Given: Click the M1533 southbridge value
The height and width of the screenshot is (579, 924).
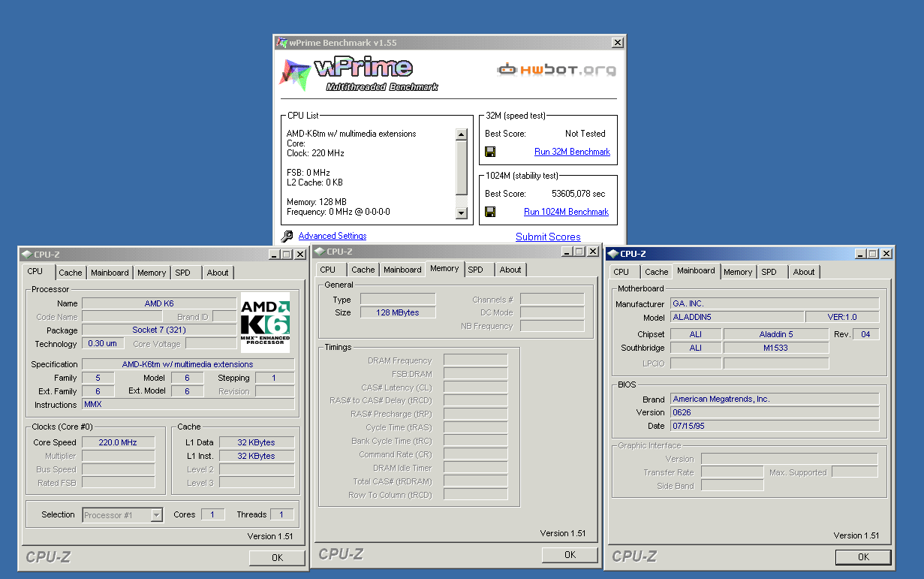Looking at the screenshot, I should 776,348.
